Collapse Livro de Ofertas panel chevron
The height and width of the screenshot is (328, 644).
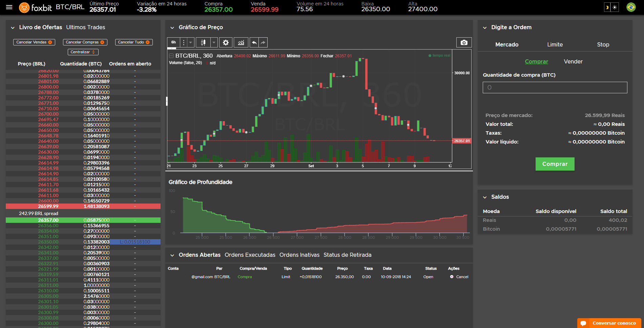tap(13, 27)
